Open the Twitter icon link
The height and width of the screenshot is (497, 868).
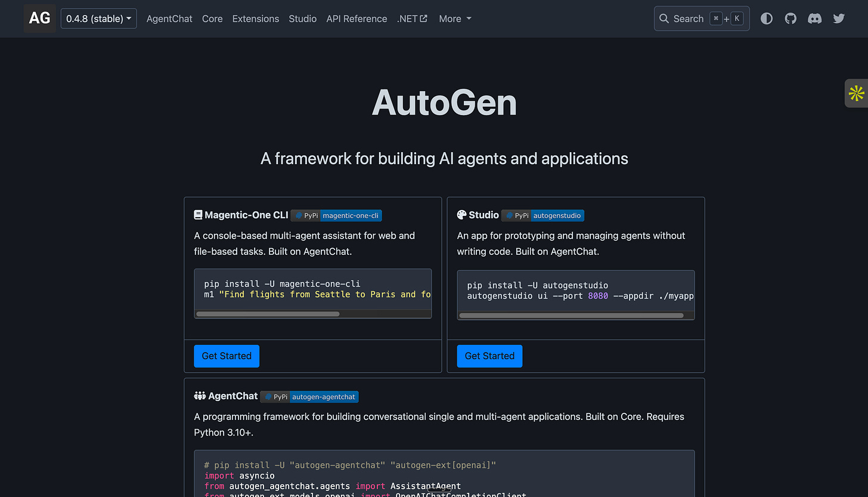(839, 18)
